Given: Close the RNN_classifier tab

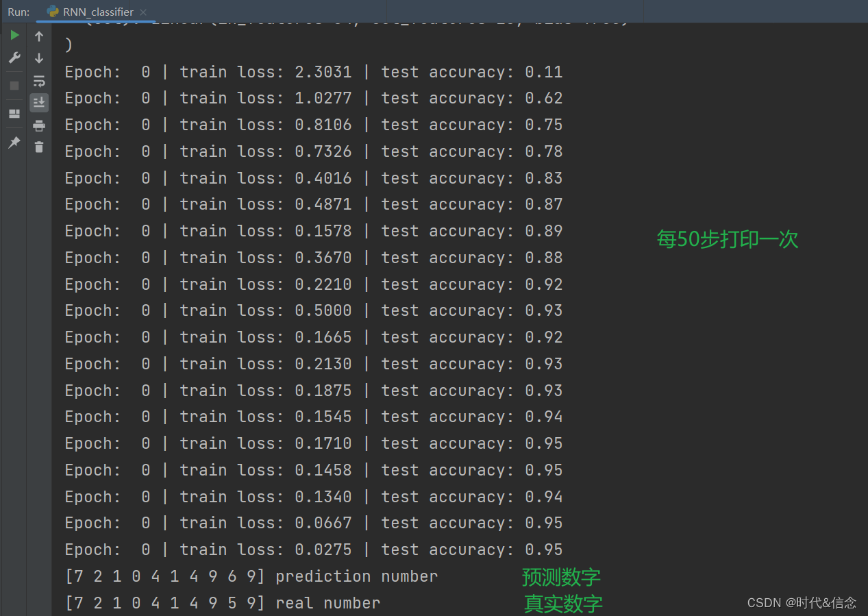Looking at the screenshot, I should point(143,12).
